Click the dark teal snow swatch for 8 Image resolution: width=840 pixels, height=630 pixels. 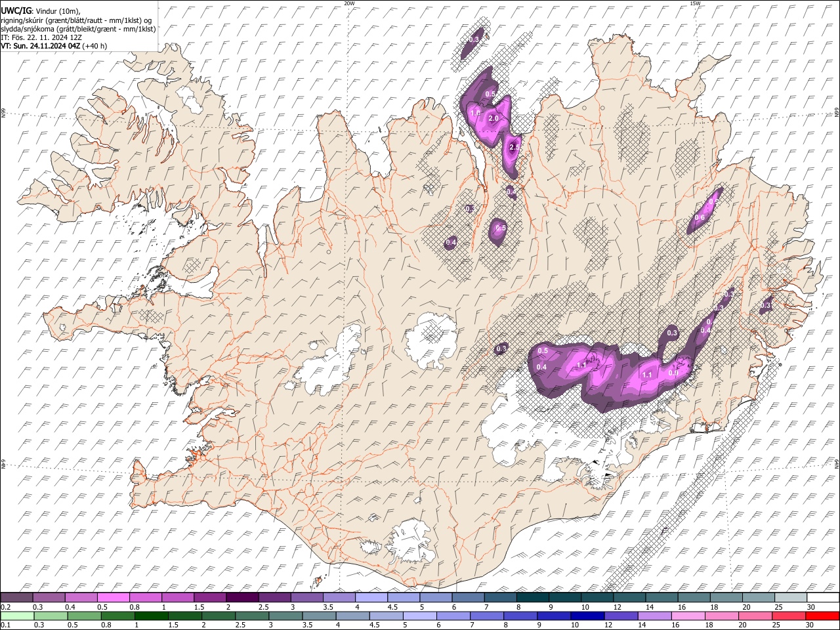click(x=532, y=598)
